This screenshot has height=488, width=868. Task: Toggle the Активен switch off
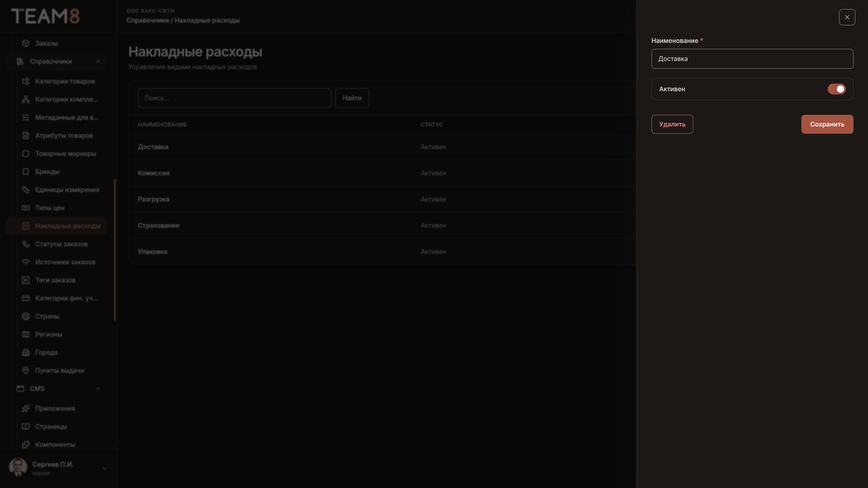click(836, 89)
